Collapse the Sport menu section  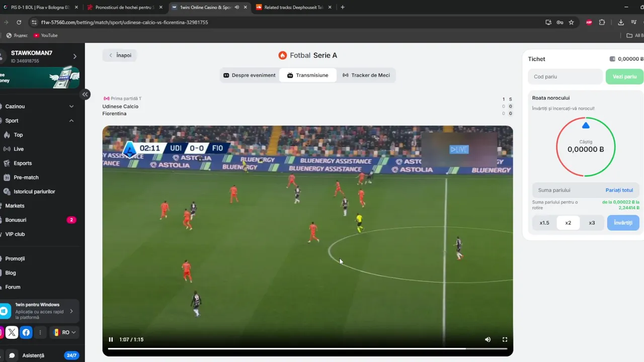point(39,121)
